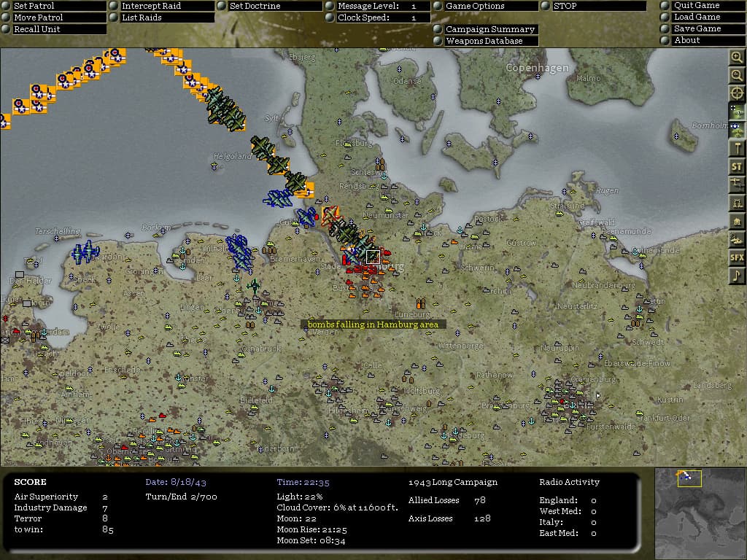Viewport: 747px width, 560px height.
Task: Click the Cloud Cover readout
Action: (337, 507)
